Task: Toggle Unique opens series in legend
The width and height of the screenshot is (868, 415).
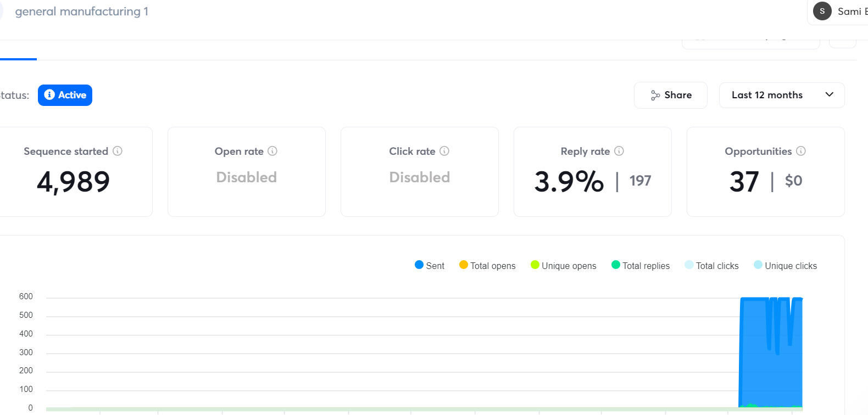Action: tap(563, 266)
